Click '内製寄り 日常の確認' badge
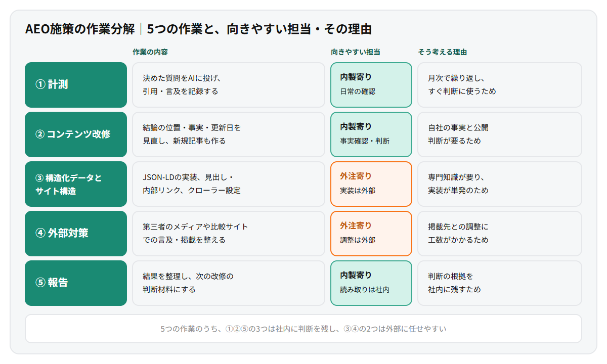607x364 pixels. coord(371,85)
